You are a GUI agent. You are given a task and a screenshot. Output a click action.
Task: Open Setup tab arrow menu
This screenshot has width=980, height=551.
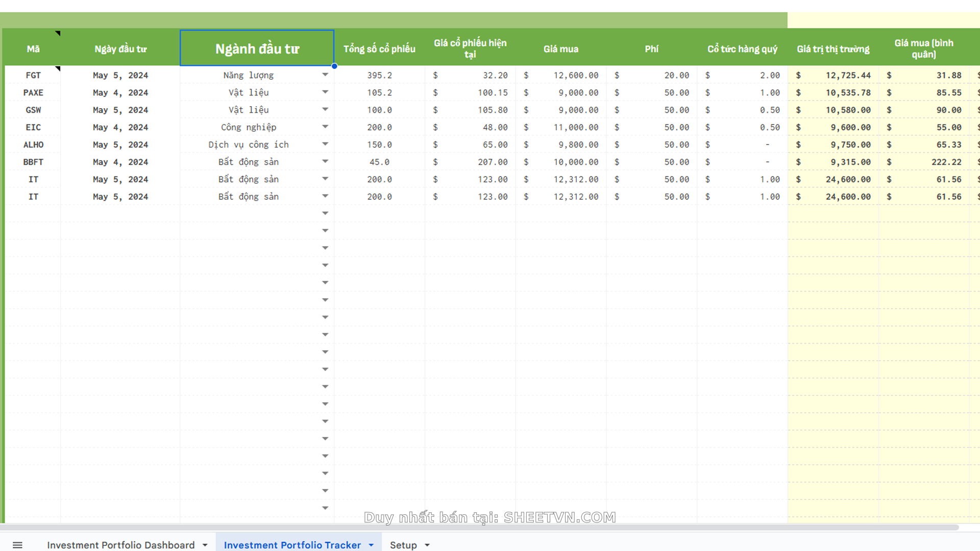(427, 545)
